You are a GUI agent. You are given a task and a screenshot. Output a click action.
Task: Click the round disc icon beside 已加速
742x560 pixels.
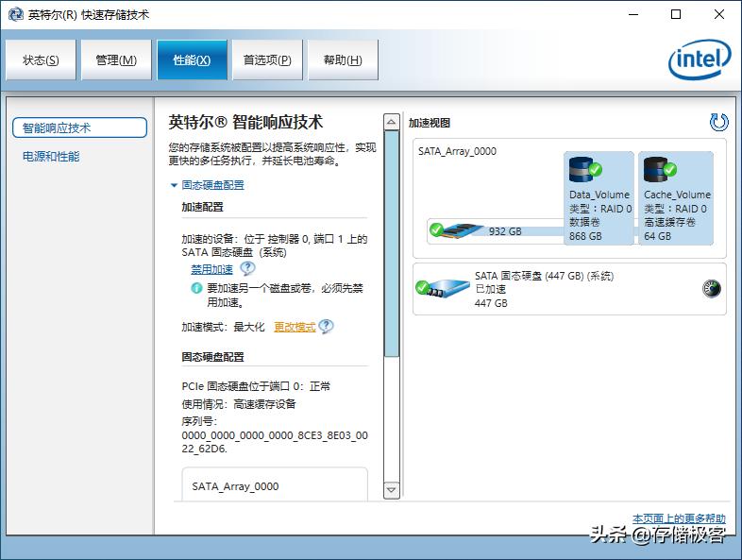click(711, 288)
